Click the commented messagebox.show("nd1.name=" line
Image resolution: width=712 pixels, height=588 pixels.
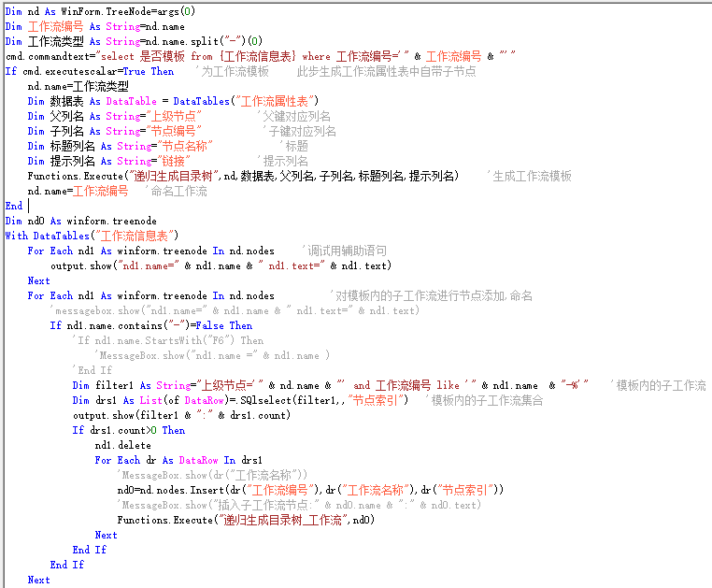coord(235,310)
